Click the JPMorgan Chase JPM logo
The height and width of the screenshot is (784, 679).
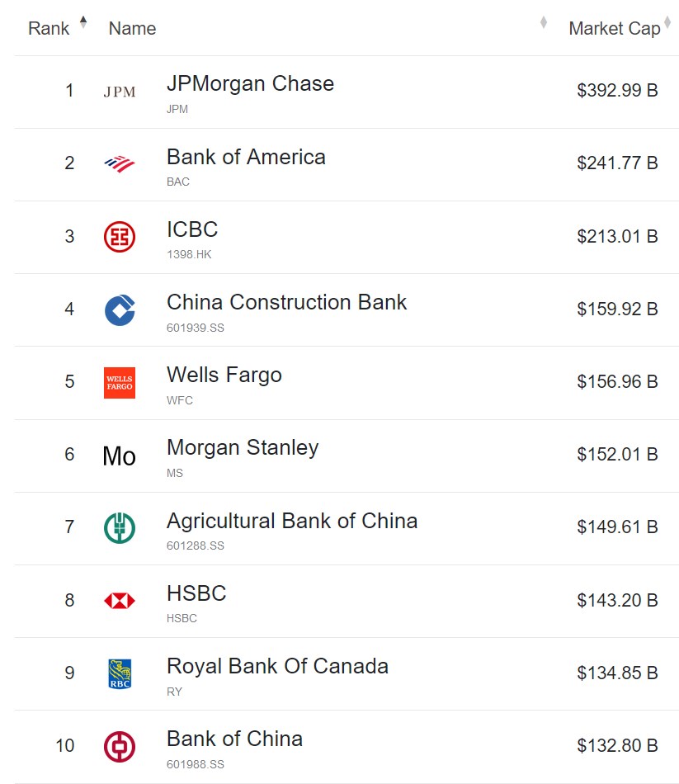(x=120, y=92)
